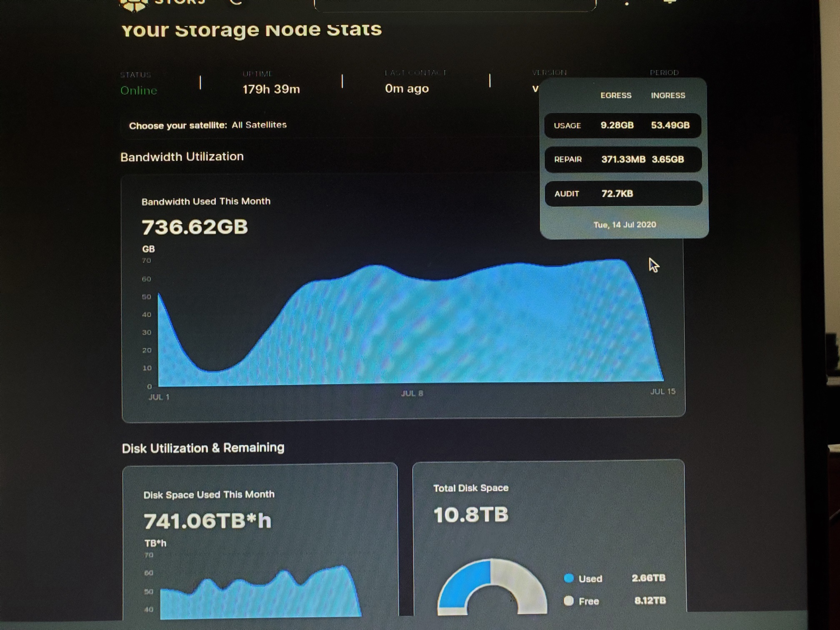Click the refresh icon beside Storj logo
The height and width of the screenshot is (630, 840).
[x=236, y=2]
